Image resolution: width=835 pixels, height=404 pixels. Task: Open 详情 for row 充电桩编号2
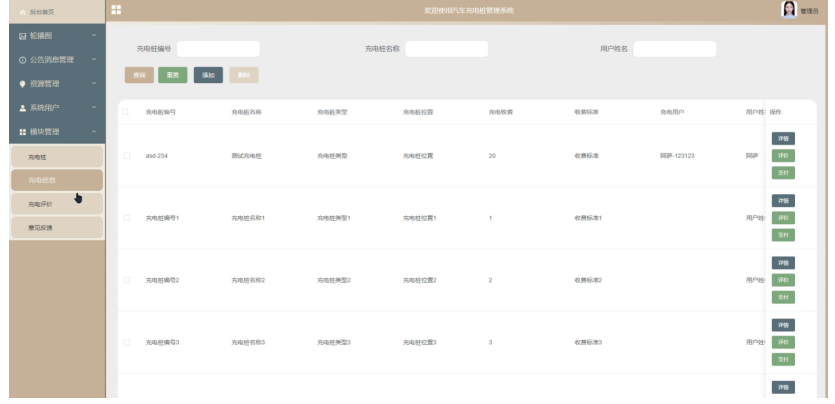[x=783, y=263]
